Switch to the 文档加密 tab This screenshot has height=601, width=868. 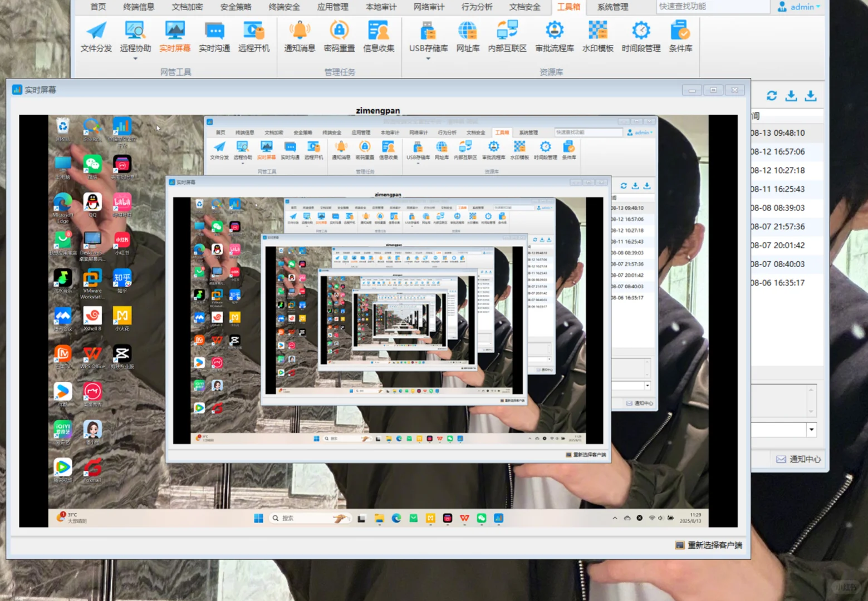pyautogui.click(x=187, y=7)
